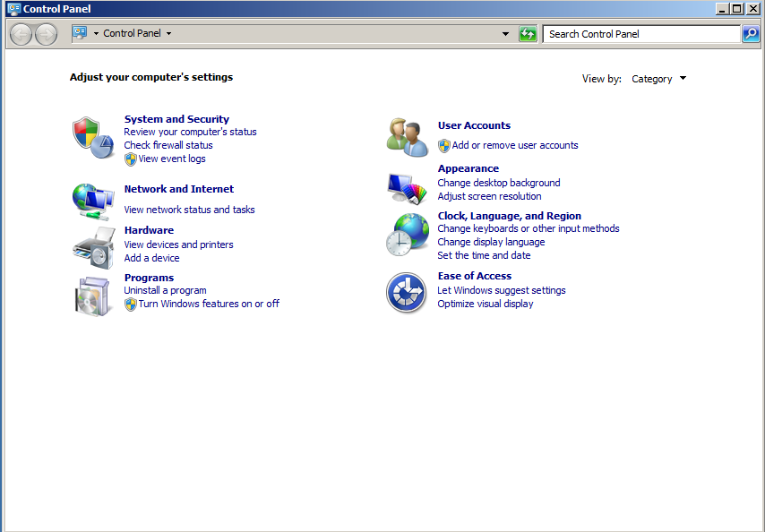Open the Ease of Access heading
765x532 pixels.
point(475,276)
